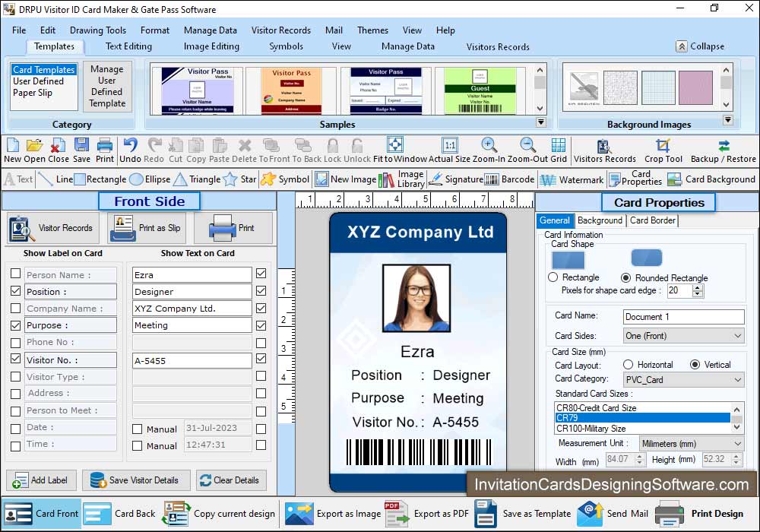This screenshot has width=760, height=532.
Task: Choose the green Guest sample template
Action: point(480,90)
